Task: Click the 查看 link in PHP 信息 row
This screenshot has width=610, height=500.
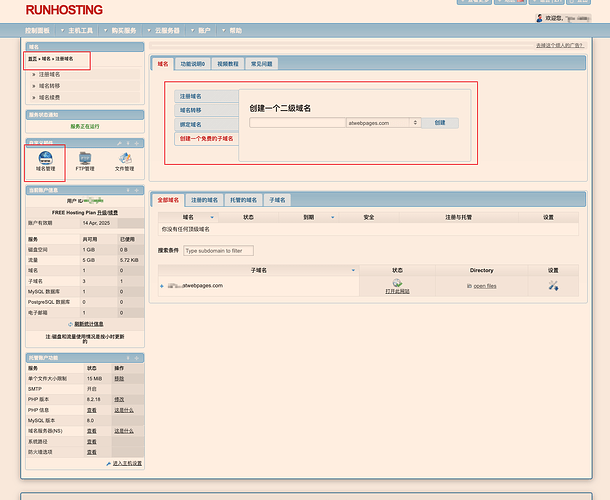Action: pyautogui.click(x=91, y=411)
